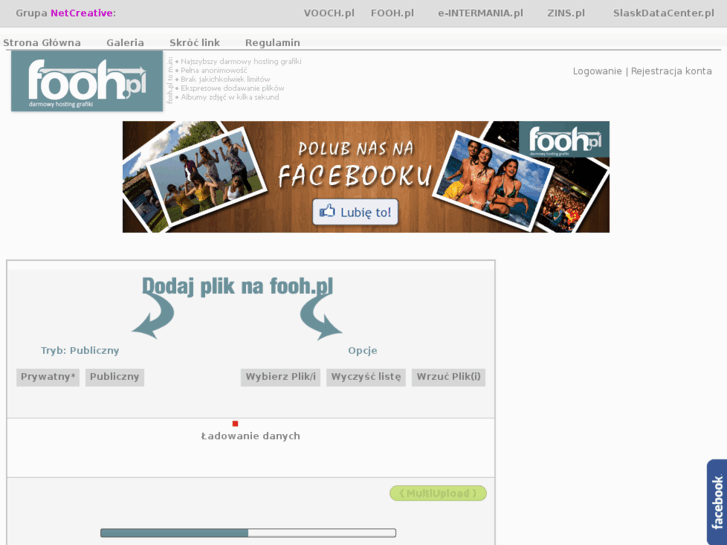Click the red loading indicator square
The height and width of the screenshot is (545, 727).
point(235,423)
